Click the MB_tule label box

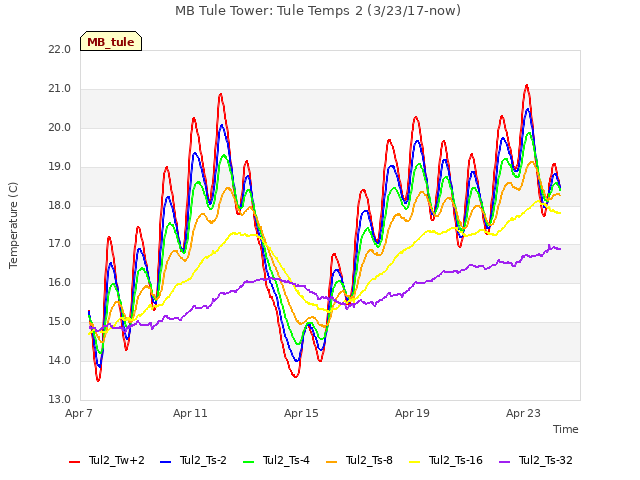pos(111,41)
